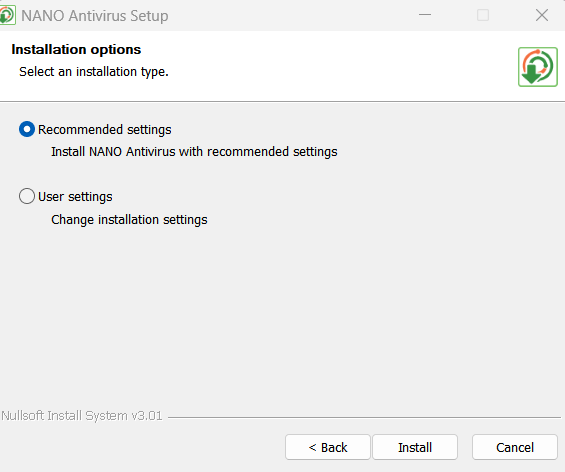Click the 'Change installation settings' description
Viewport: 565px width, 472px height.
pos(129,220)
